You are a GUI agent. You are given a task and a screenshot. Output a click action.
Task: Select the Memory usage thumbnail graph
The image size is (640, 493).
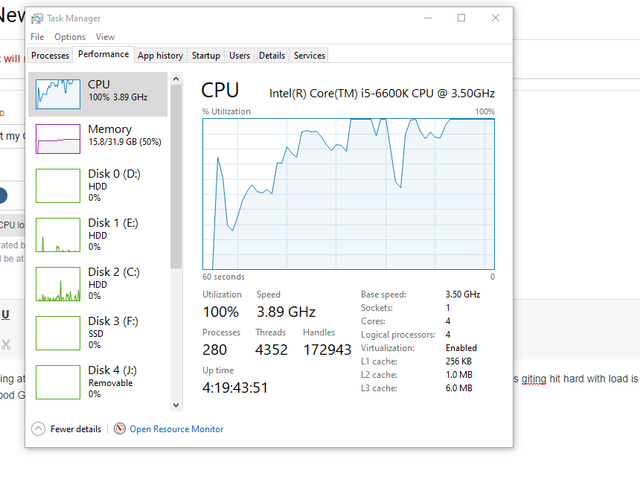tap(58, 139)
